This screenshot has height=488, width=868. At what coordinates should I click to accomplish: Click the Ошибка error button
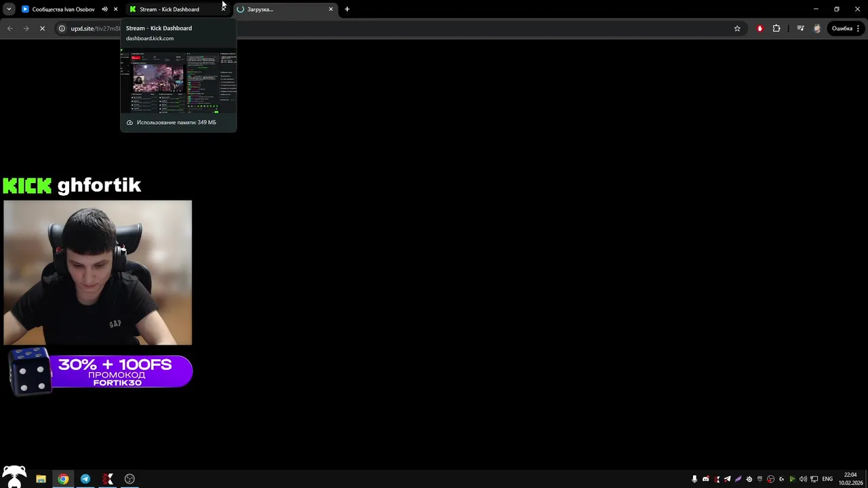coord(842,28)
